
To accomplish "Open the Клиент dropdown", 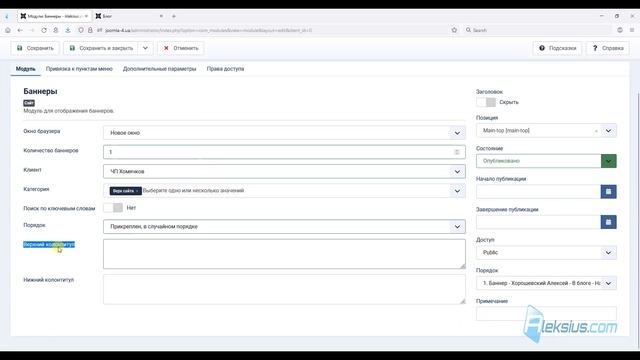I will click(284, 171).
